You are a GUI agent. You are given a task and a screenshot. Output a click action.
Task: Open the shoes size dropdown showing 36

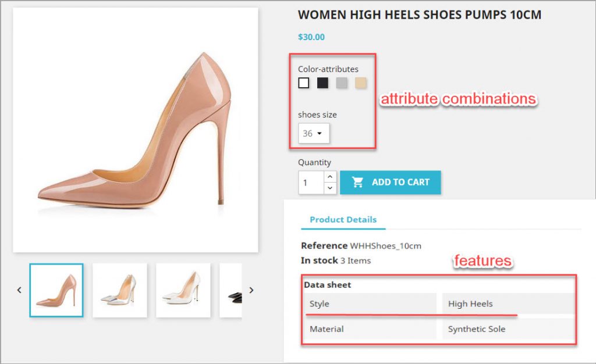pos(313,133)
